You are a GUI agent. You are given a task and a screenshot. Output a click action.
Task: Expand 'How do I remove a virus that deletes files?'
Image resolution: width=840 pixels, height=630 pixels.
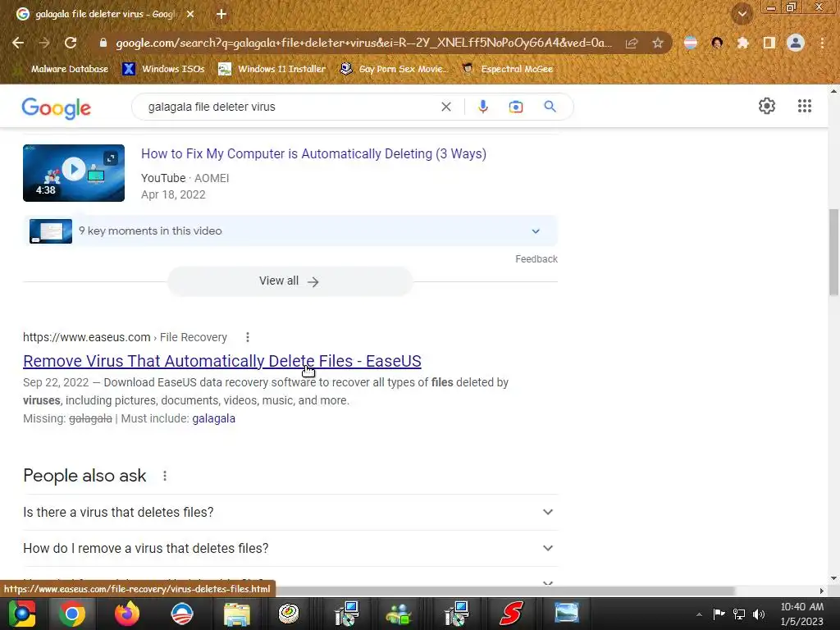[x=290, y=548]
